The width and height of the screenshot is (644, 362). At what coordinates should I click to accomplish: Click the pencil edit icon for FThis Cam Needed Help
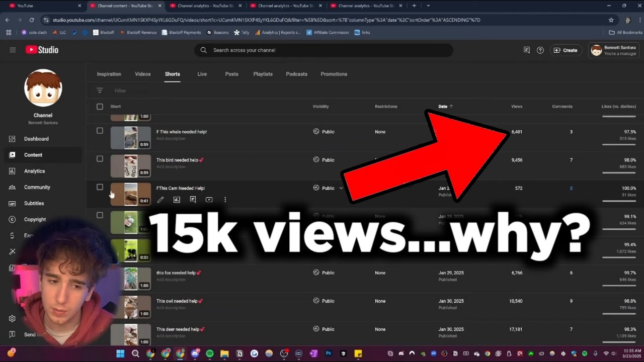(160, 200)
